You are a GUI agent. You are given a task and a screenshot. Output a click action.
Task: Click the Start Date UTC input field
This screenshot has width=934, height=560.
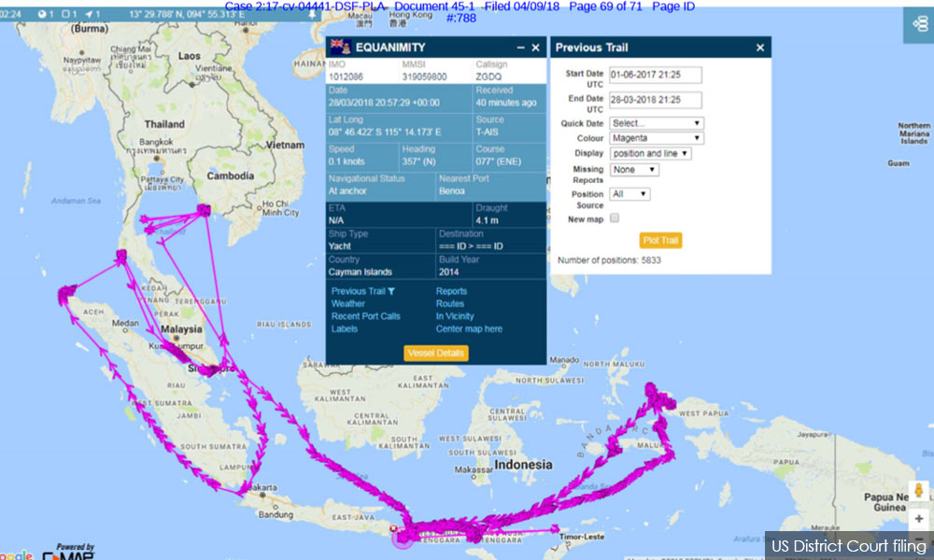coord(656,74)
